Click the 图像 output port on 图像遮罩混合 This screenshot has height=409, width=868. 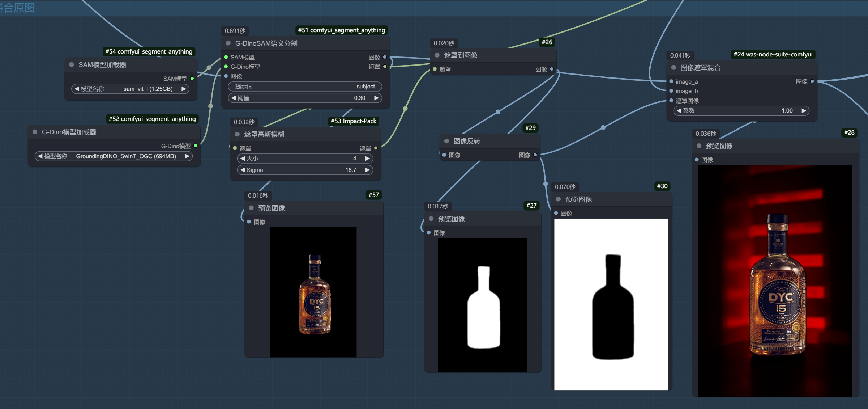(812, 81)
